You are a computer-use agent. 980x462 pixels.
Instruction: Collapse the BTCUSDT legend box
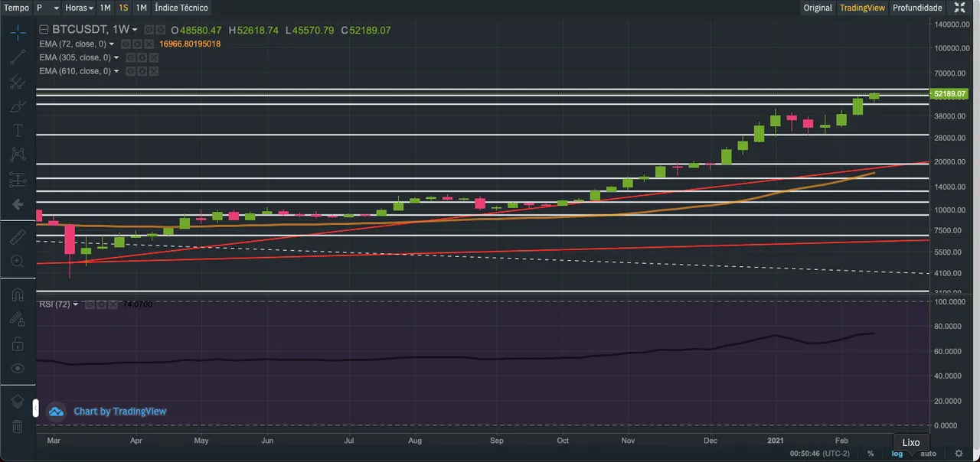coord(44,30)
